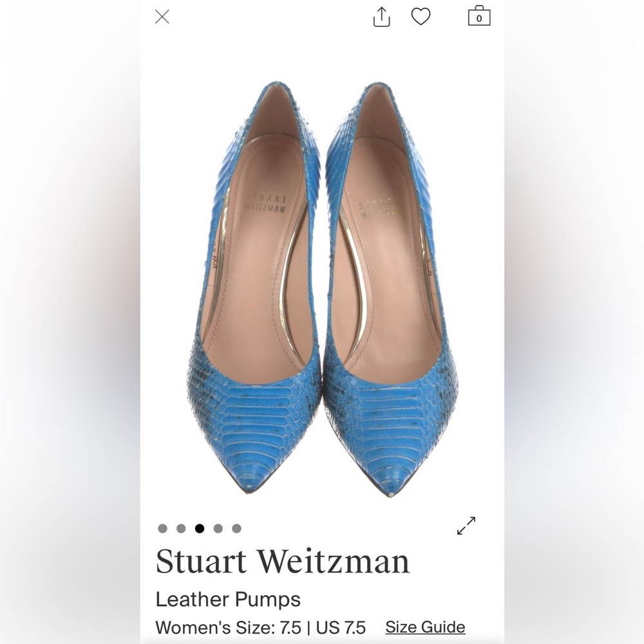Tap the Stuart Weitzman brand name
The width and height of the screenshot is (644, 644).
283,561
